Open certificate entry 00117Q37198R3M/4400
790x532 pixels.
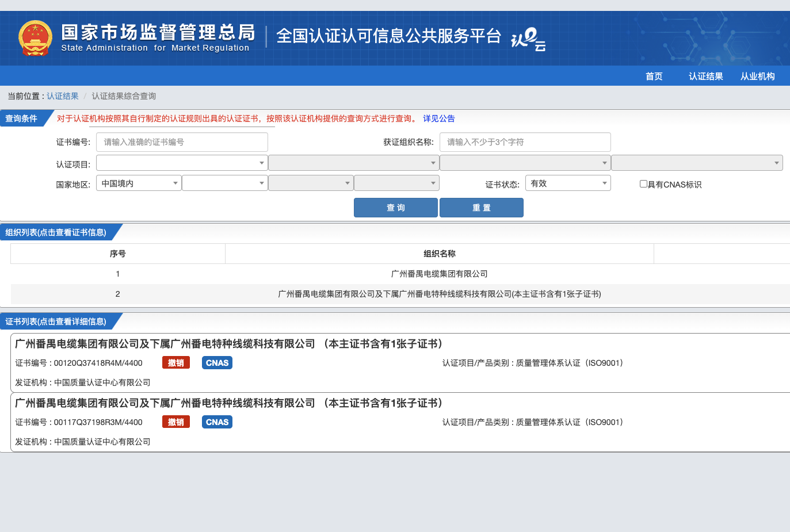tap(400, 422)
